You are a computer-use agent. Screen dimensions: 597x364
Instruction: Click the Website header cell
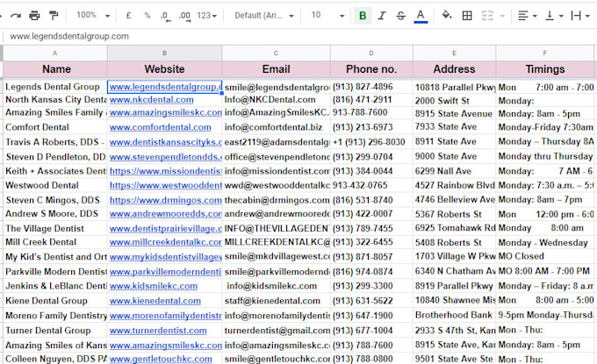point(164,69)
